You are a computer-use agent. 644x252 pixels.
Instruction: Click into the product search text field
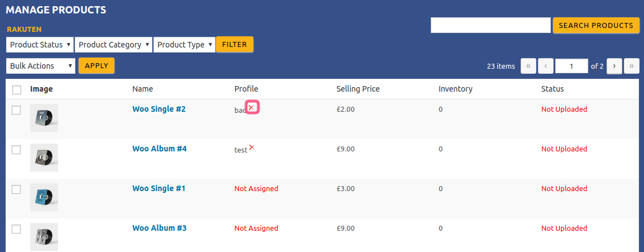point(491,26)
